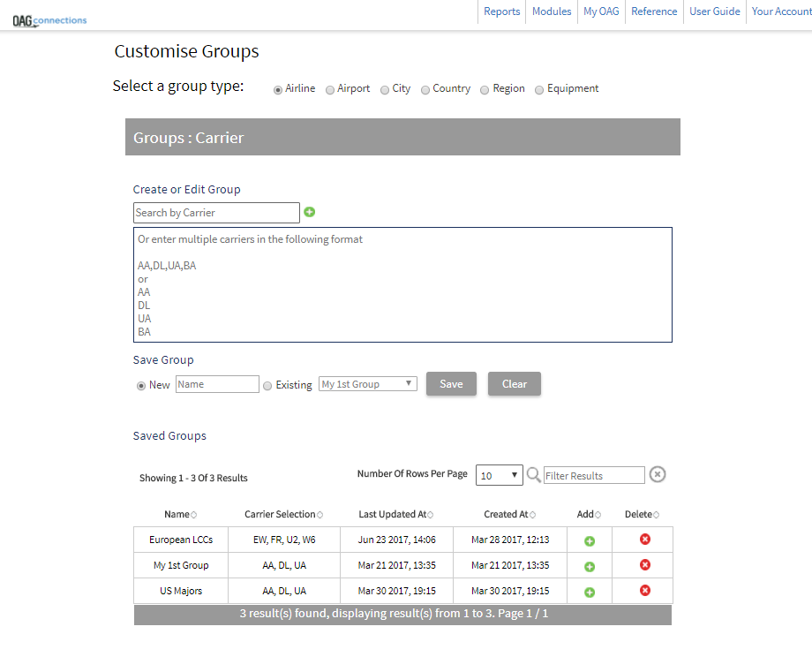
Task: Clear the filter with the circled X icon
Action: click(658, 474)
